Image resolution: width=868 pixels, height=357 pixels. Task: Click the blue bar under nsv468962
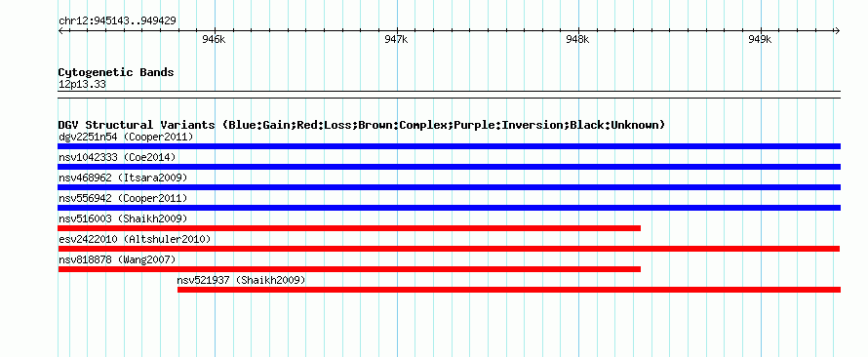(x=449, y=187)
